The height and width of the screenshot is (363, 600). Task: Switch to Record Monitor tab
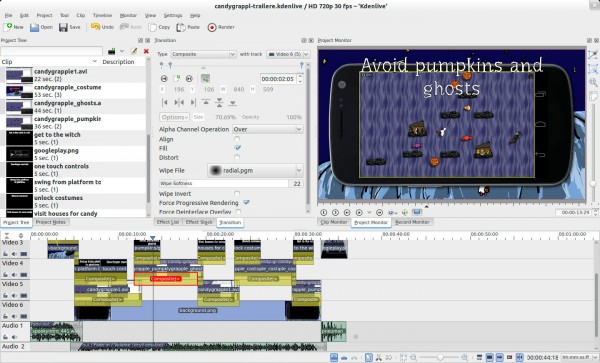point(412,222)
